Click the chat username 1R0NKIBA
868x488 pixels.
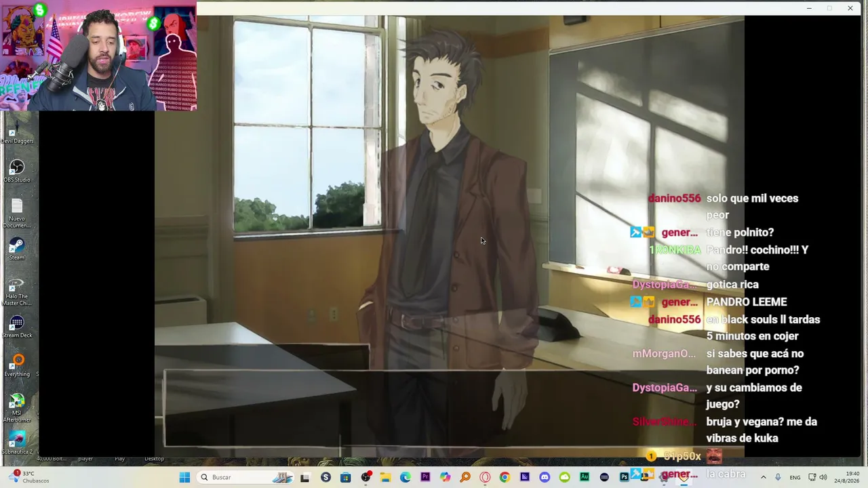click(x=675, y=250)
